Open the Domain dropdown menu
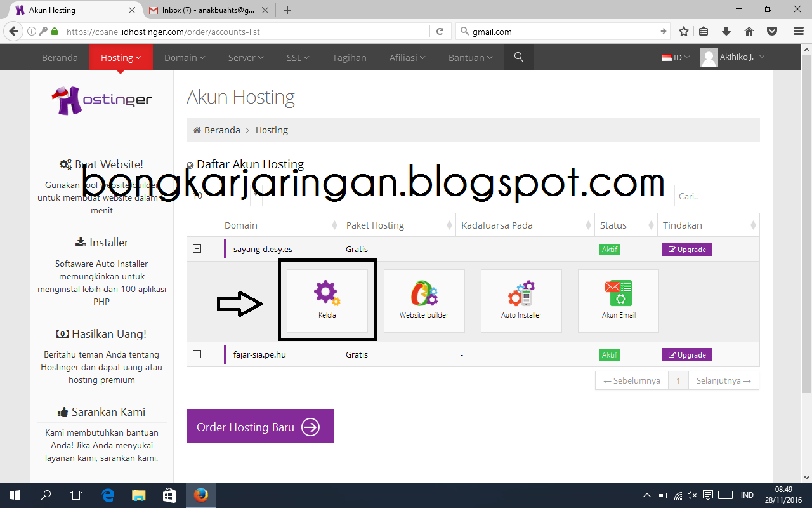 (x=185, y=57)
